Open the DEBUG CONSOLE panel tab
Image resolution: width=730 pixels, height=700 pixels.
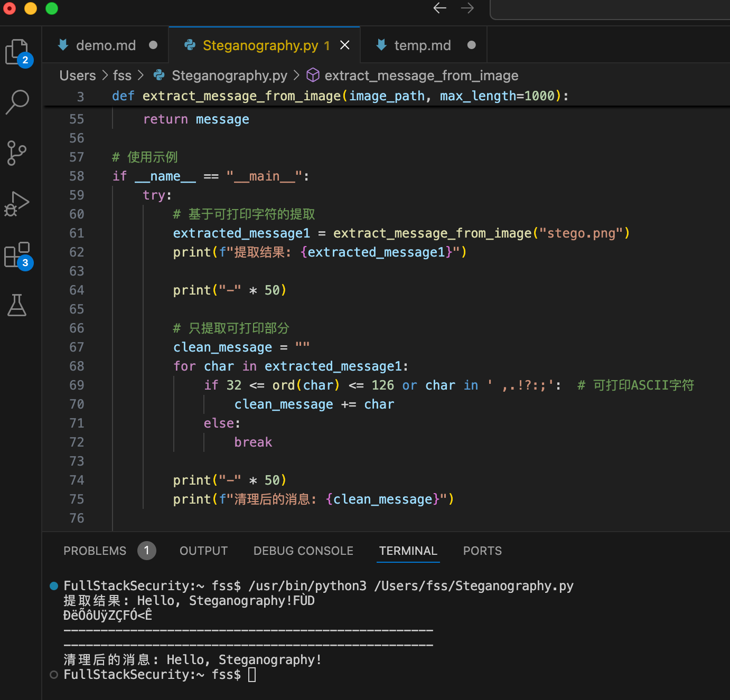tap(303, 551)
